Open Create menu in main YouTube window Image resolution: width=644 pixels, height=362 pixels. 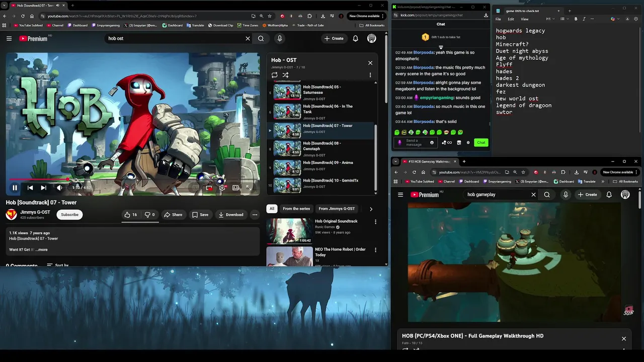334,38
